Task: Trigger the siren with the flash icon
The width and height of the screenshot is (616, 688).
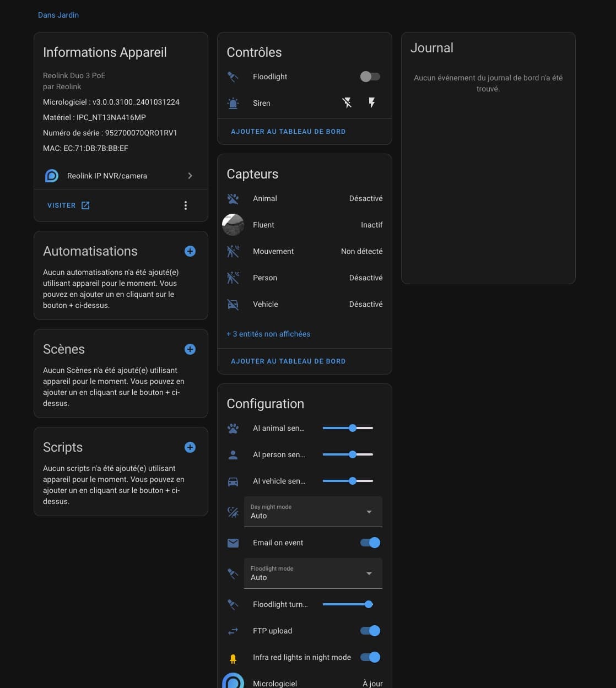Action: coord(372,103)
